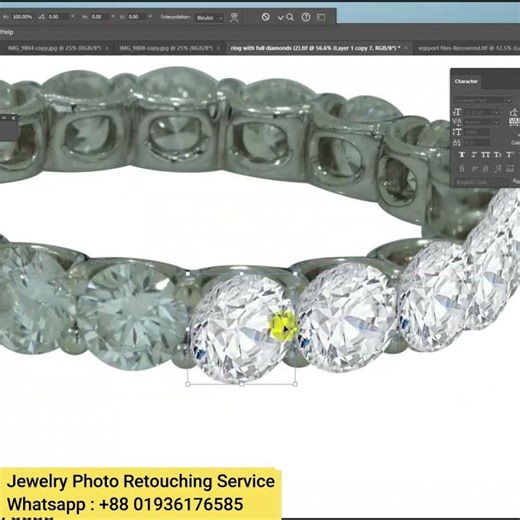Commit the transform with the checkmark
Viewport: 520px width, 520px height.
coord(281,17)
